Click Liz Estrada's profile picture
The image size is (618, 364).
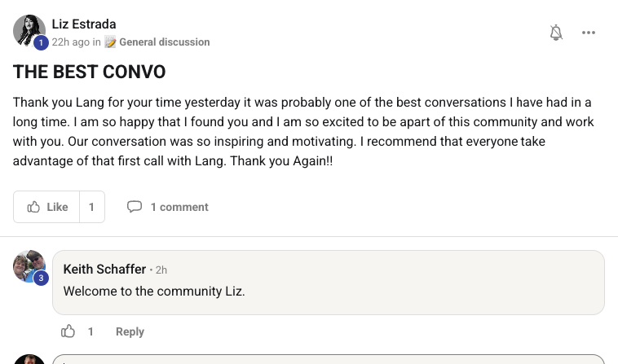click(28, 30)
